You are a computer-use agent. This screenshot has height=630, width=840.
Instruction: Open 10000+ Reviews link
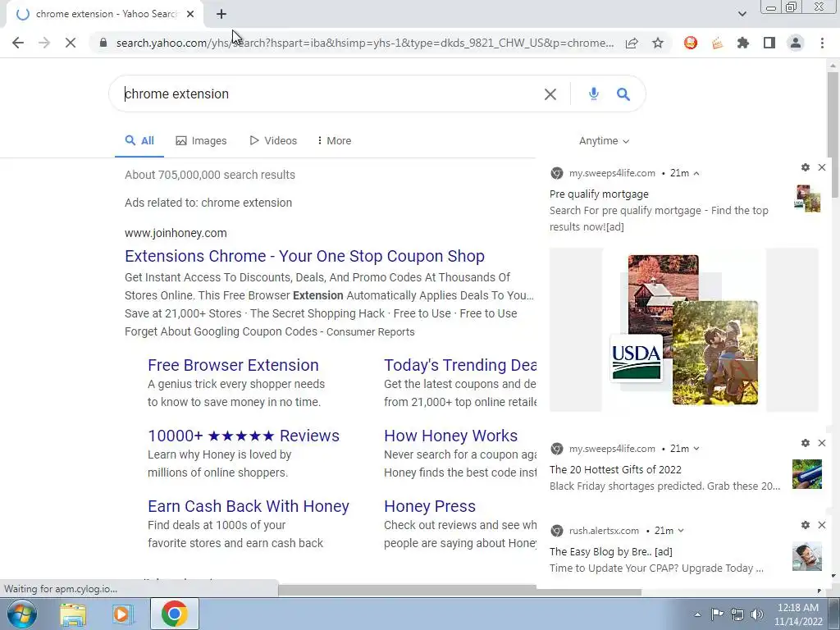click(244, 436)
